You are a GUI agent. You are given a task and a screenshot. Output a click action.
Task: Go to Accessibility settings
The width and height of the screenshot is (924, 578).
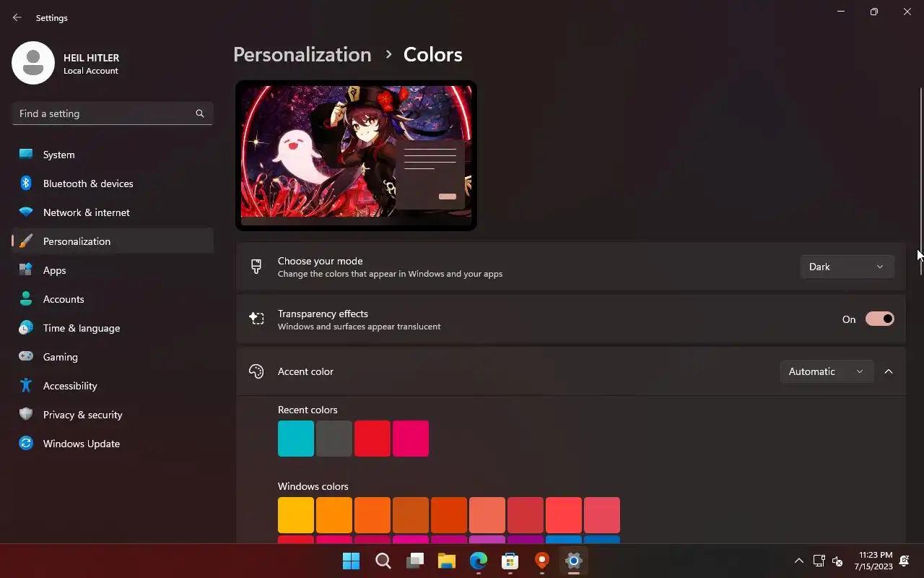(112, 386)
